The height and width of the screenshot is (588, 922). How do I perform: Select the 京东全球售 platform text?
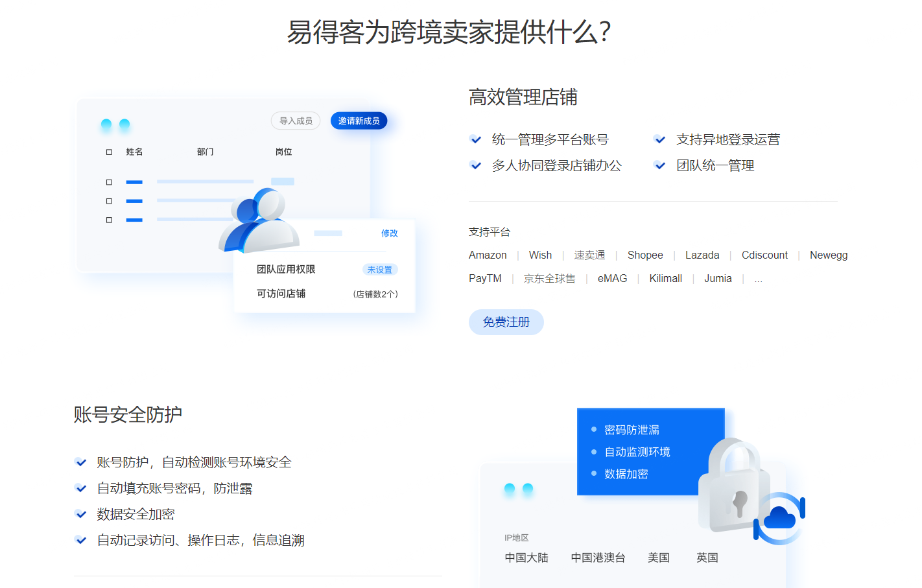[549, 279]
